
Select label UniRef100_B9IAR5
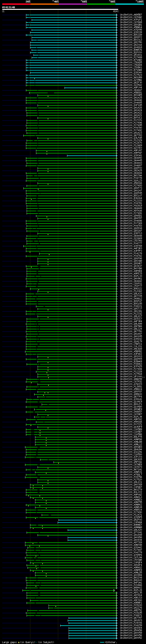[131, 95]
